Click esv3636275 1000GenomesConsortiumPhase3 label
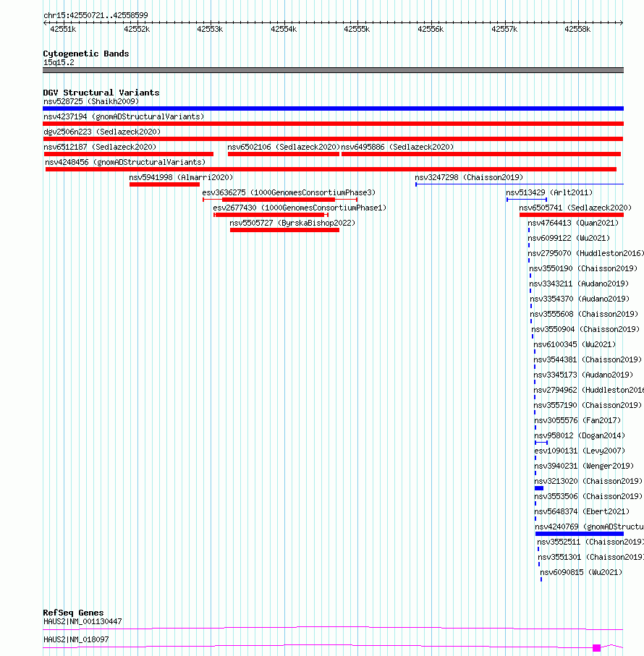644x656 pixels. (289, 192)
